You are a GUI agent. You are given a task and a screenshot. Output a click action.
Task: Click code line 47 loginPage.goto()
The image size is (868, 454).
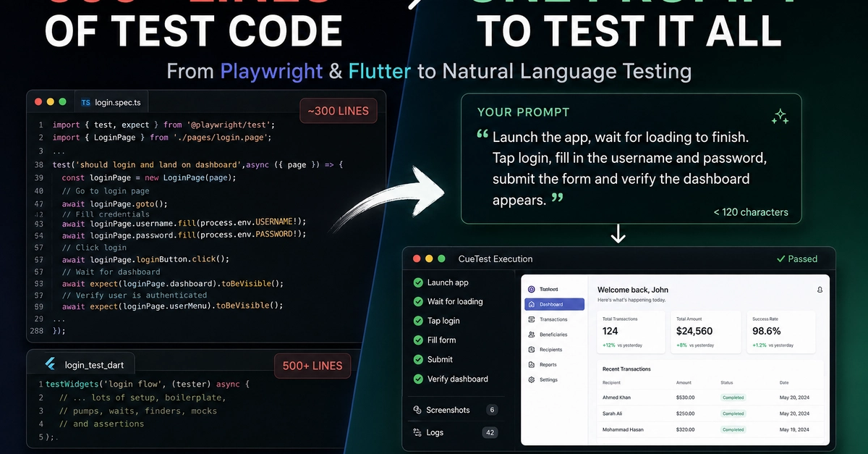[x=114, y=203]
